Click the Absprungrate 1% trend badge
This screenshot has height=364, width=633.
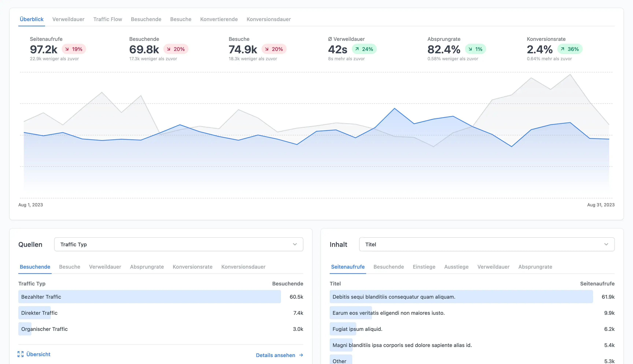coord(475,49)
